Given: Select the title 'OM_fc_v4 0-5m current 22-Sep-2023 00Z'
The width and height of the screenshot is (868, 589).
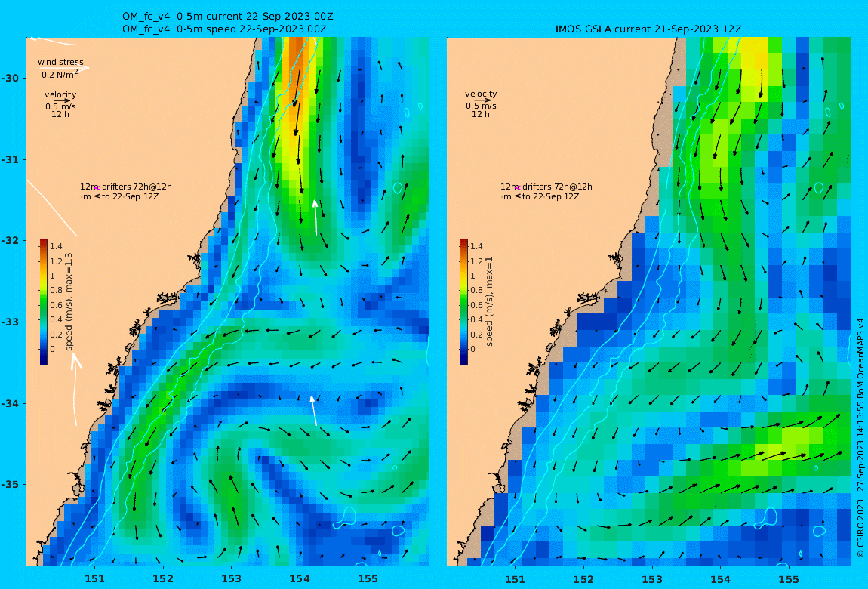Looking at the screenshot, I should 227,17.
